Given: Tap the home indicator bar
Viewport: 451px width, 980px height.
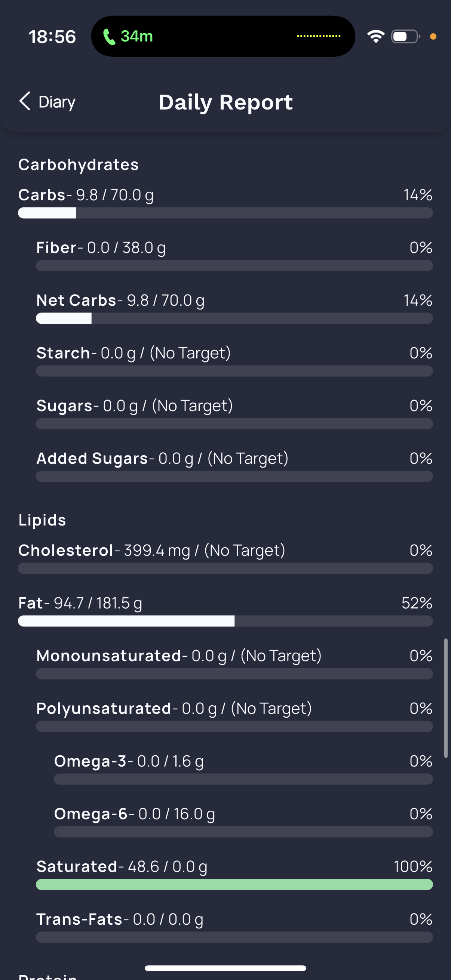Looking at the screenshot, I should tap(225, 968).
